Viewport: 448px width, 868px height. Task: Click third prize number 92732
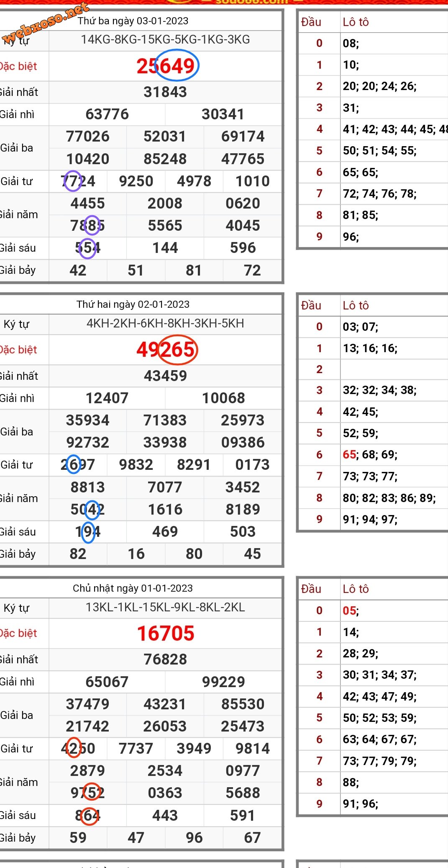pyautogui.click(x=88, y=443)
